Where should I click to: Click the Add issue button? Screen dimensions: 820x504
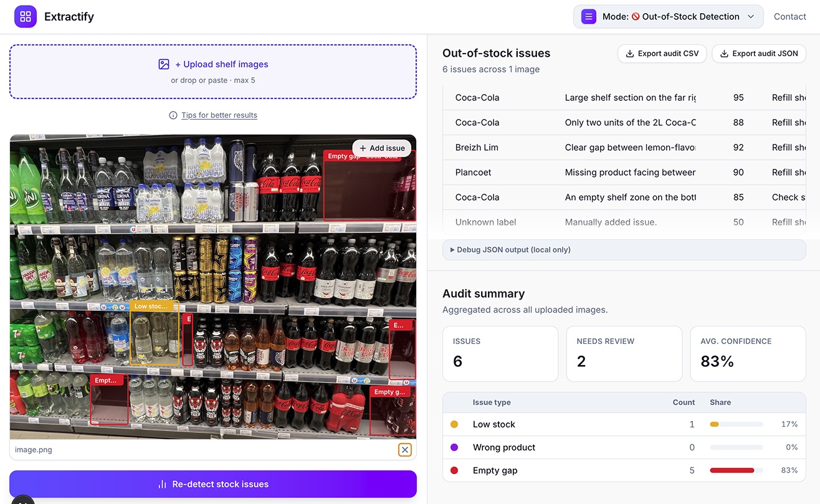click(x=382, y=148)
